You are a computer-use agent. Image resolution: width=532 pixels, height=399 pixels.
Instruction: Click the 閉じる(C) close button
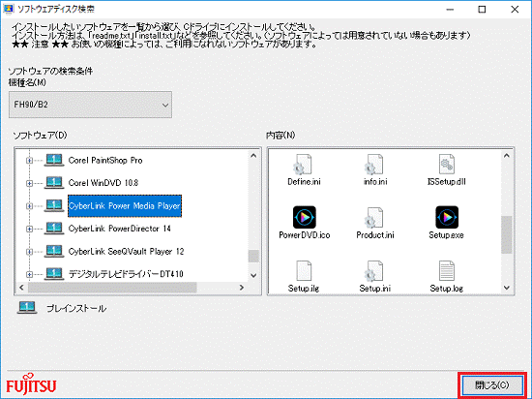pos(492,385)
